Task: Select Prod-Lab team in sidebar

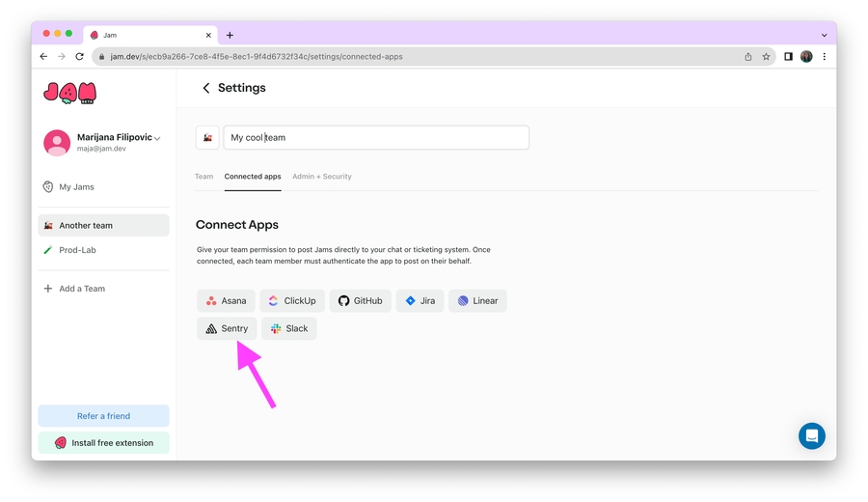Action: coord(77,250)
